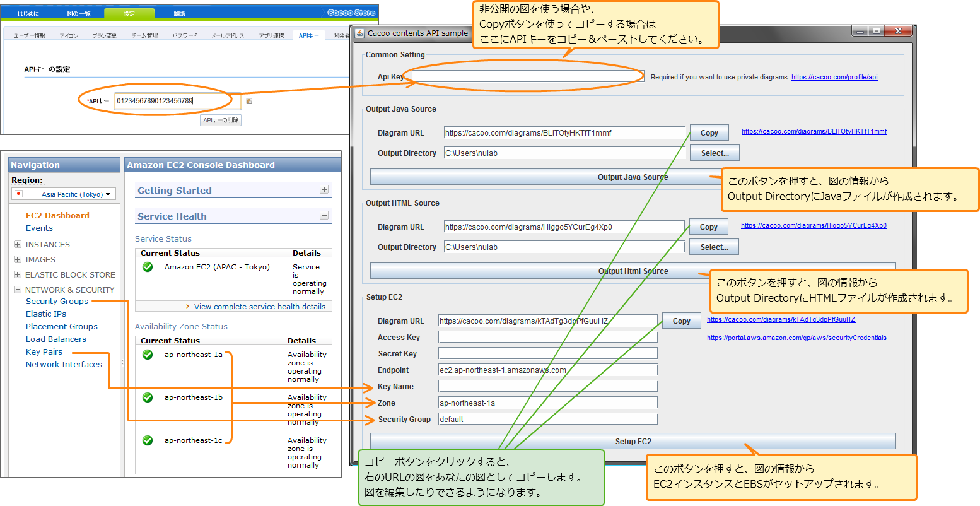Open Placement Groups in Navigation
Viewport: 980px width, 506px height.
click(62, 326)
